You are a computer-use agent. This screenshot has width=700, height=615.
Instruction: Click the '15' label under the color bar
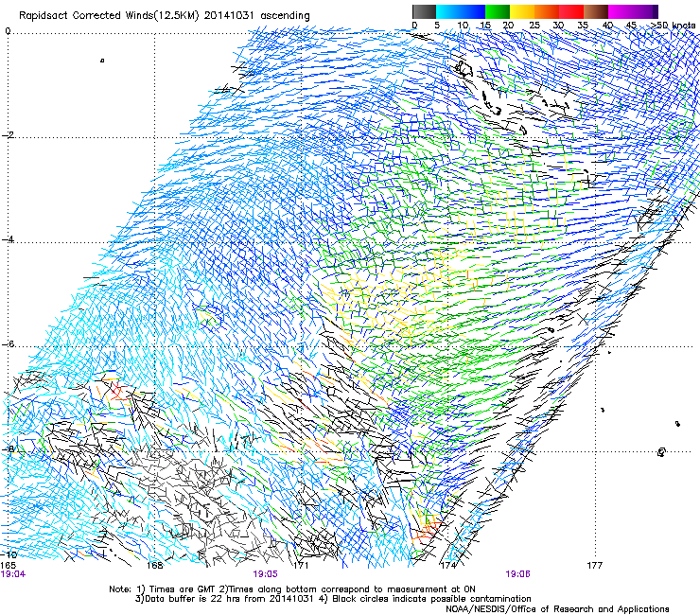point(485,26)
